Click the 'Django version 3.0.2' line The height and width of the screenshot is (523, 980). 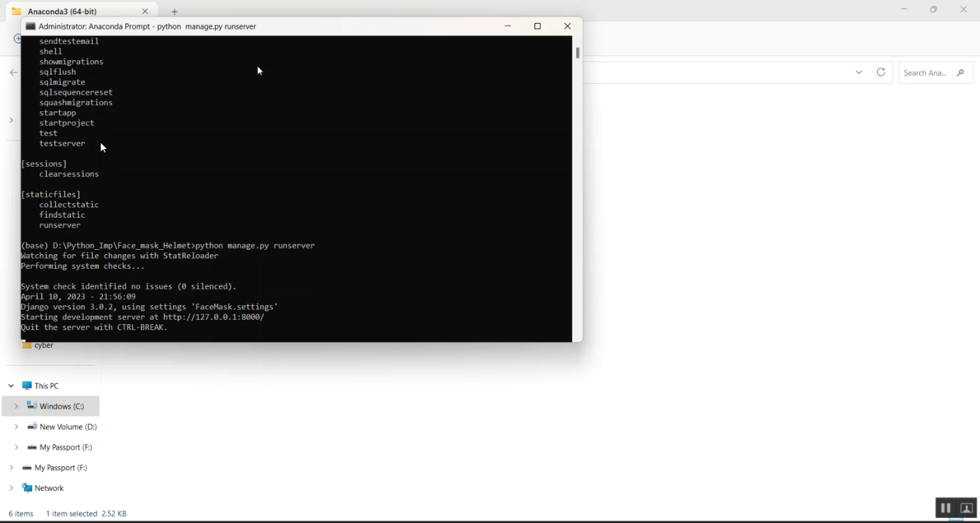click(150, 307)
